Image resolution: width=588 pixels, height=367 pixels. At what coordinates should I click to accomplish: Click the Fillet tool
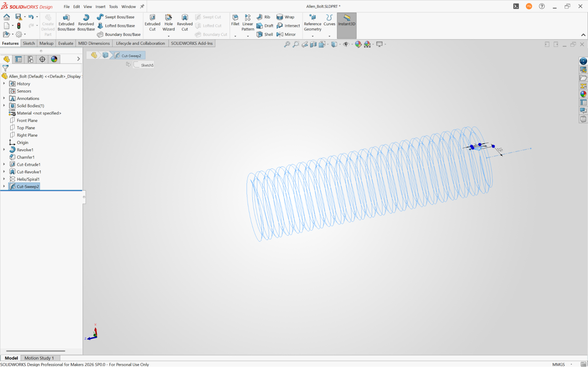click(235, 20)
